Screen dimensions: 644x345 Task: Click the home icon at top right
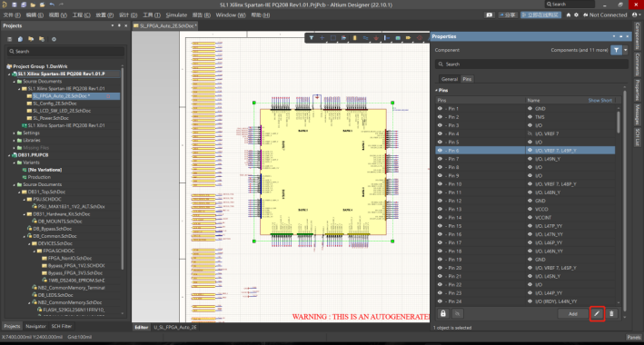click(569, 15)
